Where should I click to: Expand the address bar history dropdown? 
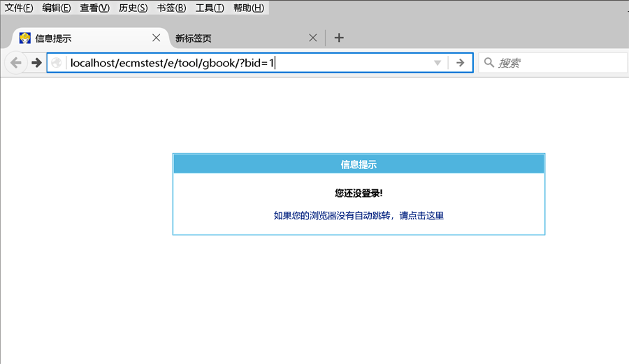[438, 63]
